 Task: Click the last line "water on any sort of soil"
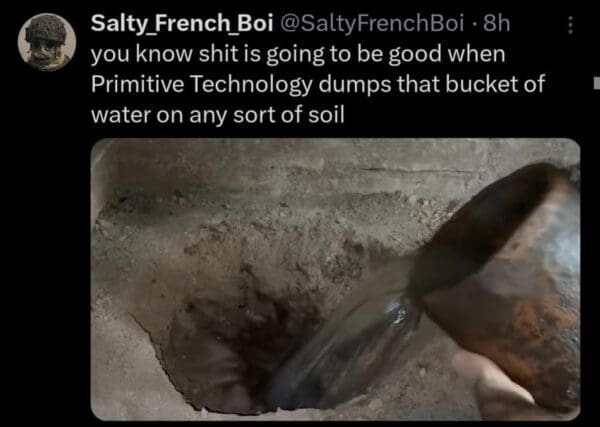point(218,114)
